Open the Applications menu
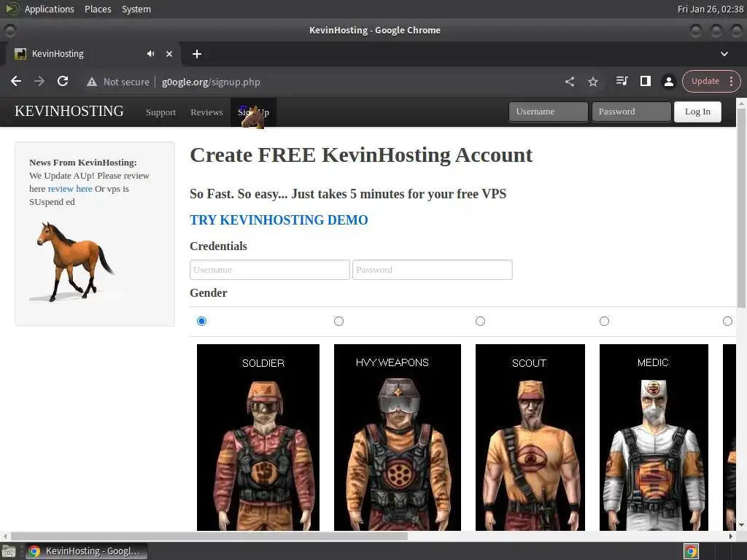 tap(49, 9)
